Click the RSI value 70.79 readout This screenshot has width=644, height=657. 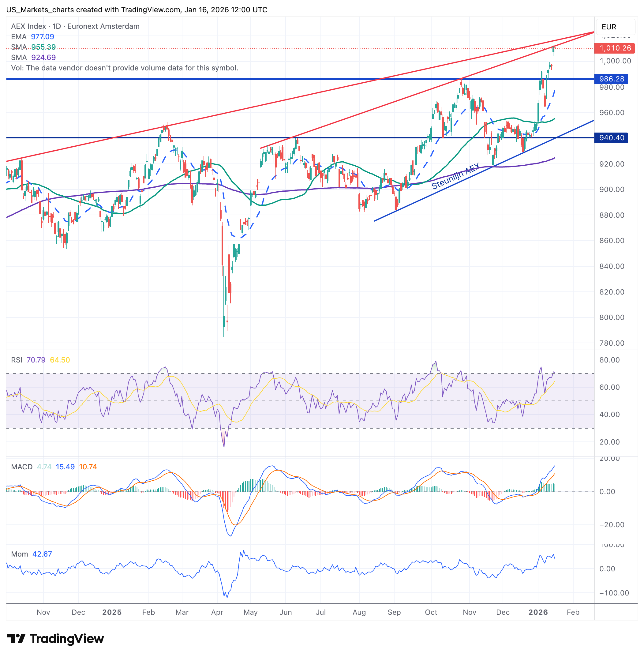(36, 360)
